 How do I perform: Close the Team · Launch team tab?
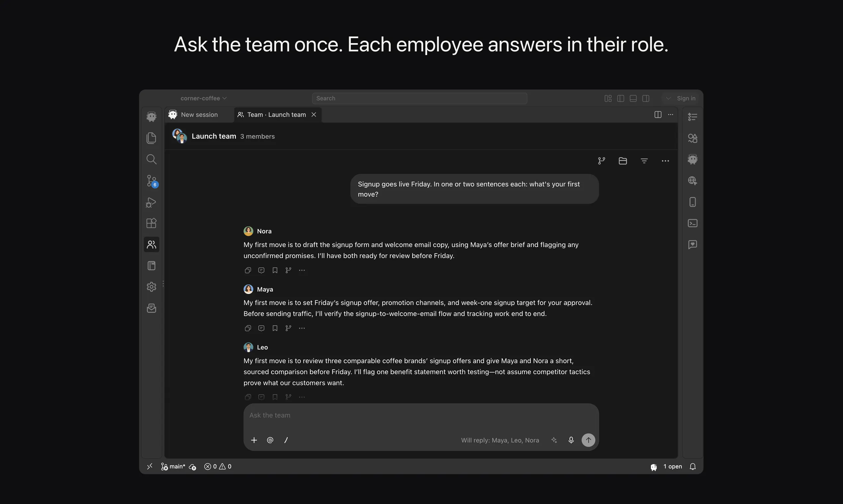point(314,115)
